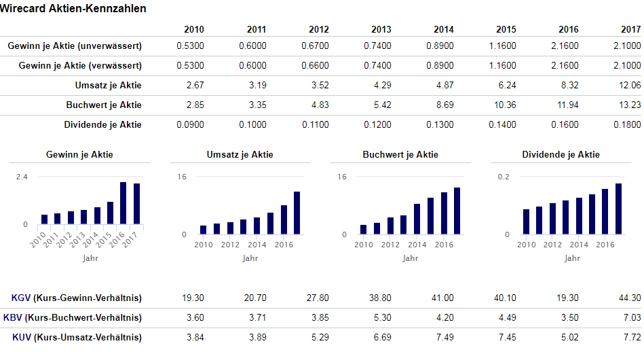Click the tallest bar in Buchwert chart
The image size is (644, 352).
point(457,211)
